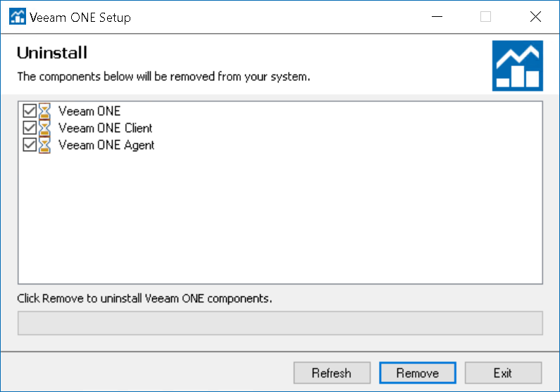
Task: Minimize the Veeam ONE Setup window
Action: pyautogui.click(x=437, y=17)
